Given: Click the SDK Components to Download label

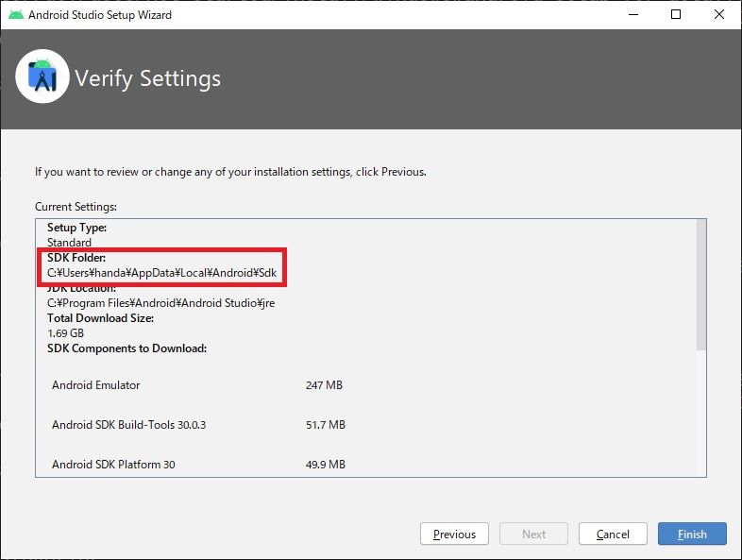Looking at the screenshot, I should point(126,348).
